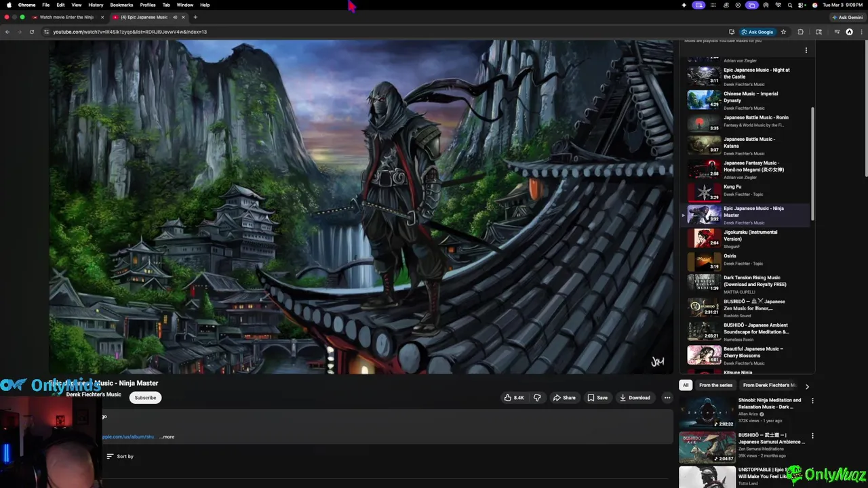Open the Bookmarks menu
The width and height of the screenshot is (868, 488).
point(121,5)
